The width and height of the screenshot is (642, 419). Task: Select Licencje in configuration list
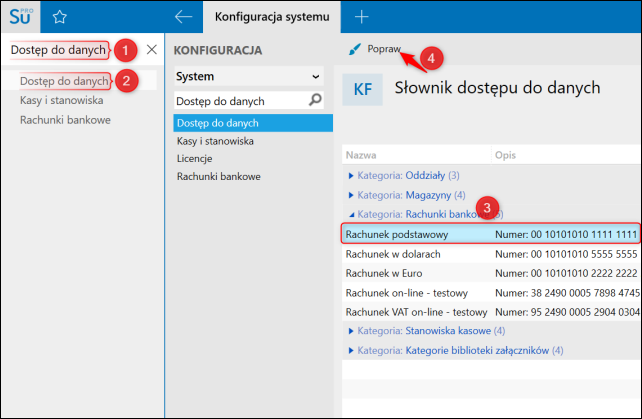tap(194, 159)
